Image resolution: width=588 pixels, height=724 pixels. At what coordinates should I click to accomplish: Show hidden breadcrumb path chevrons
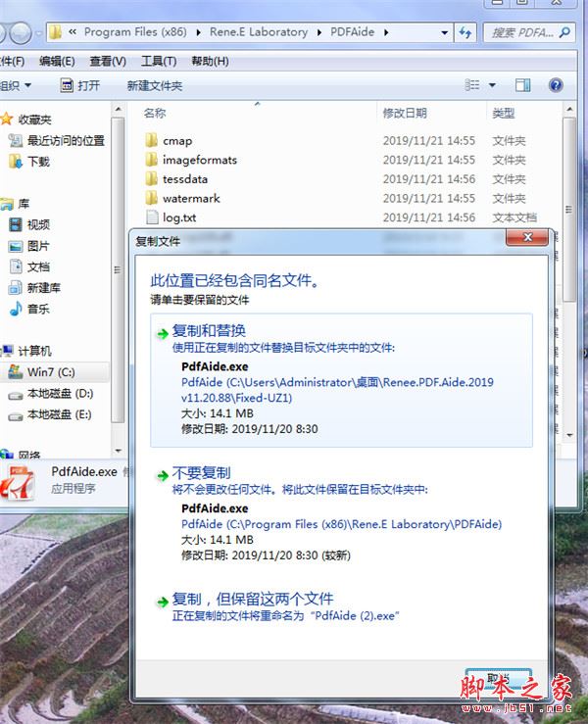point(73,32)
